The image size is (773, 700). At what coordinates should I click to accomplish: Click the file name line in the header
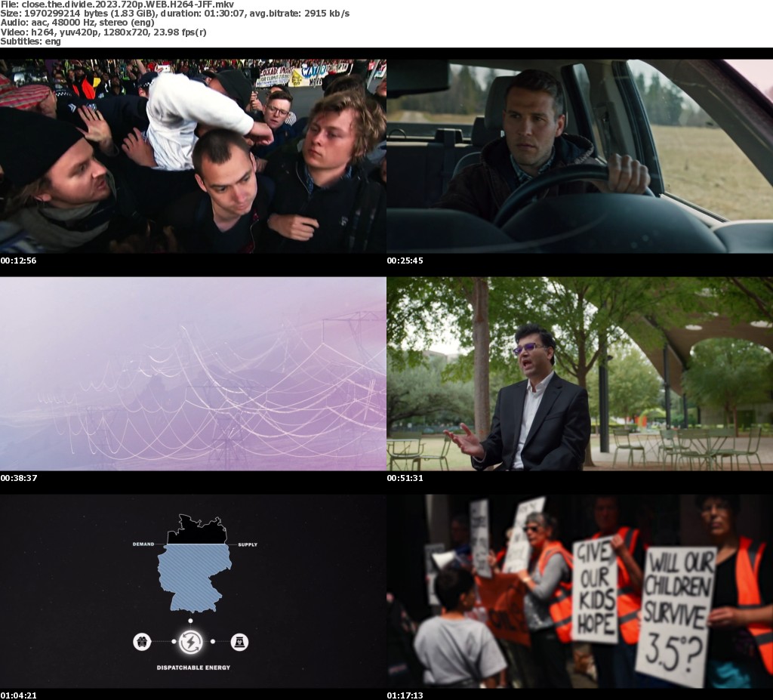tap(117, 5)
